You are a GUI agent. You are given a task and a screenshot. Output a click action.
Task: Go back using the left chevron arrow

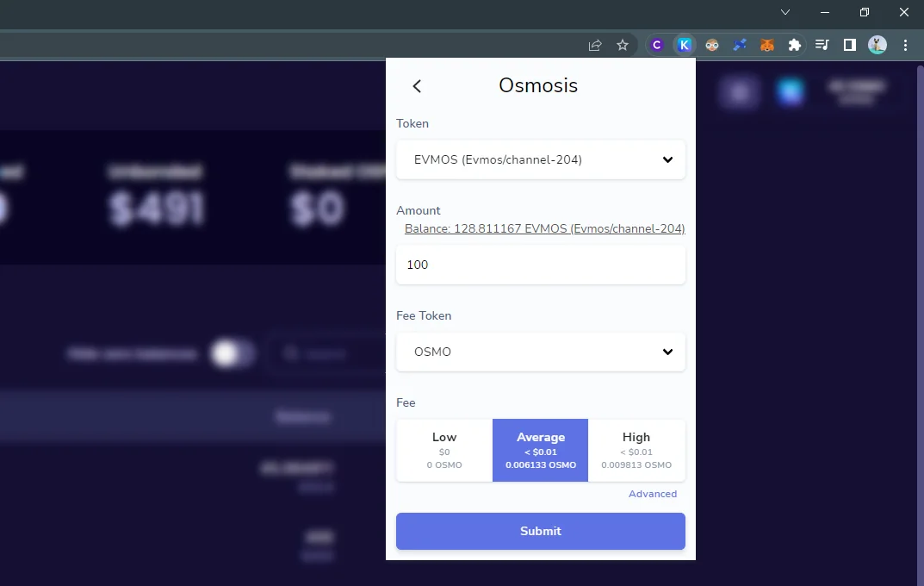417,86
